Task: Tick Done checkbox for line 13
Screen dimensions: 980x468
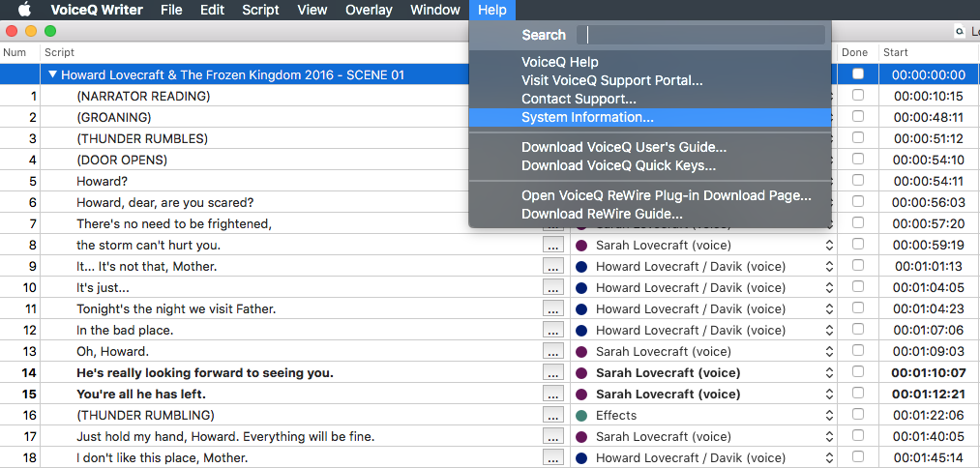Action: (x=858, y=350)
